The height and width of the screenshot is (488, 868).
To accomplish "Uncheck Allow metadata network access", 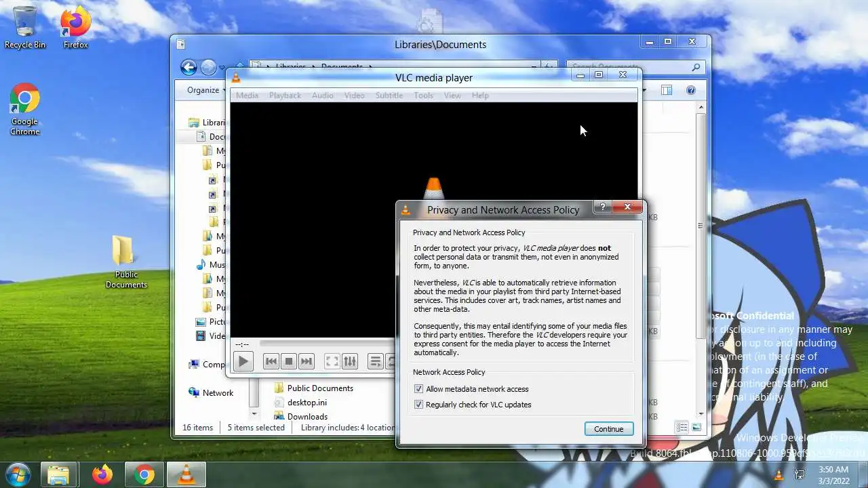I will [x=418, y=389].
